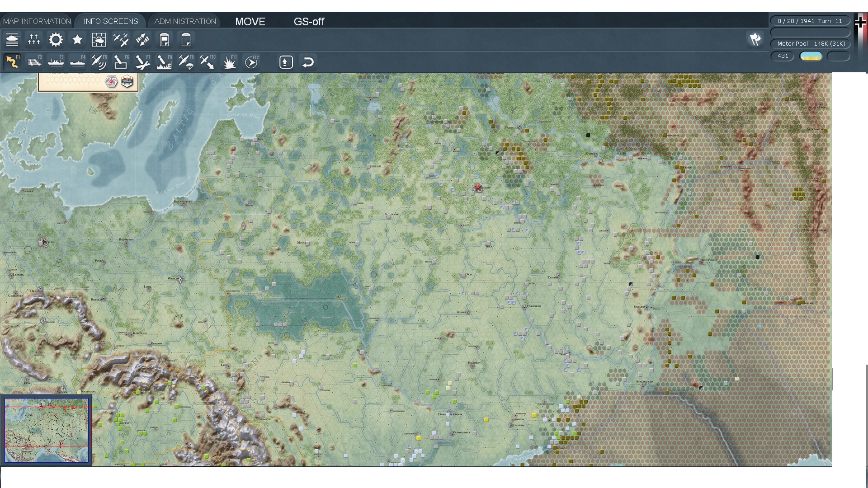868x488 pixels.
Task: Switch to INFO SCREENS tab
Action: tap(111, 21)
